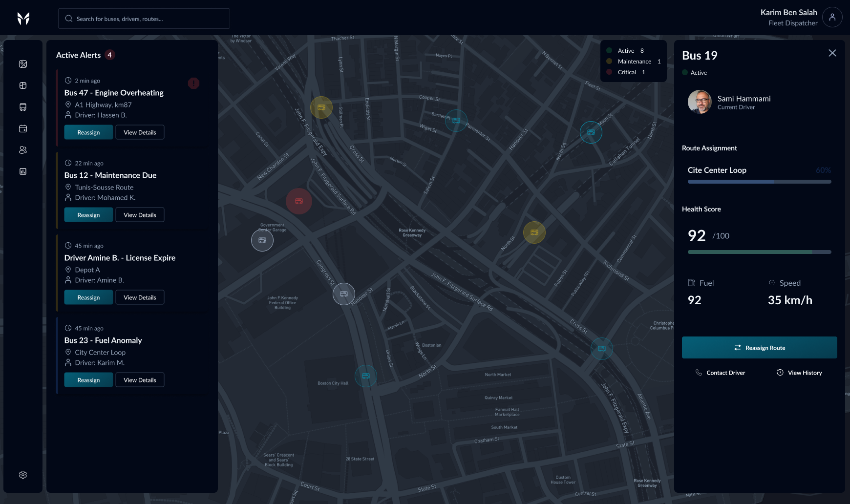Select active bus marker near Cross St east
850x504 pixels.
(602, 349)
